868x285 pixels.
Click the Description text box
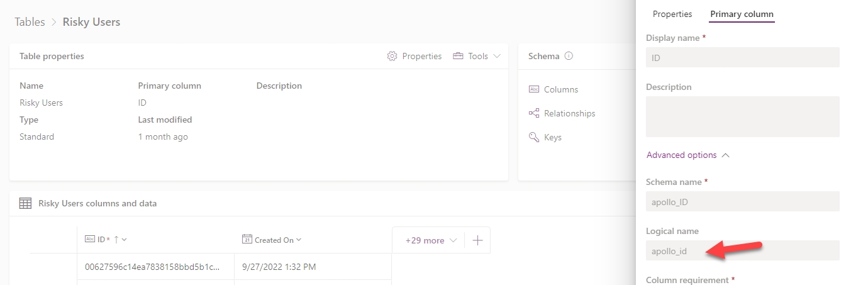pyautogui.click(x=743, y=116)
